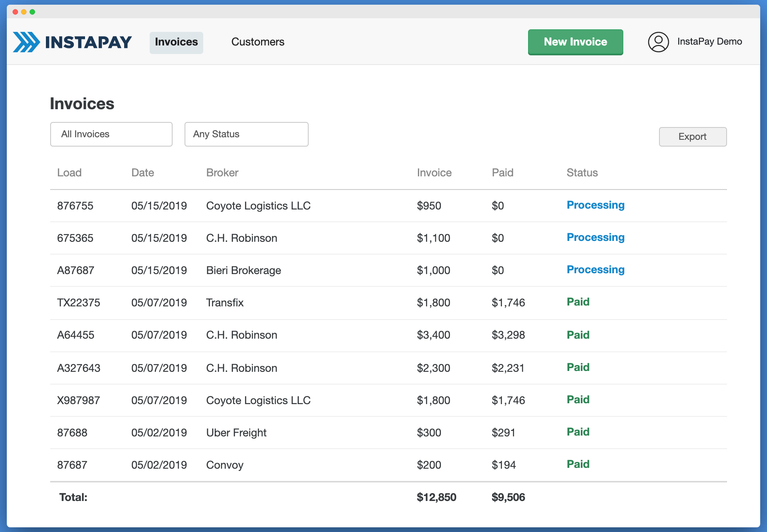The width and height of the screenshot is (767, 532).
Task: Select load 87687
Action: 72,465
